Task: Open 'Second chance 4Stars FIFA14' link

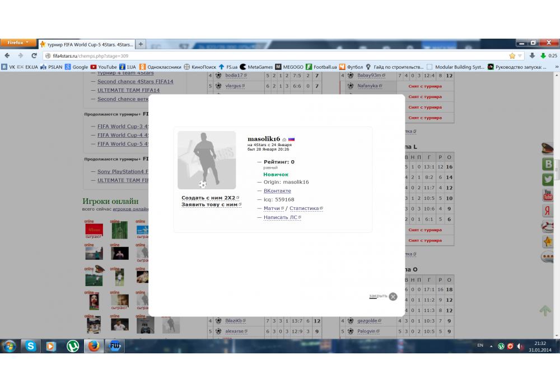Action: pyautogui.click(x=136, y=81)
